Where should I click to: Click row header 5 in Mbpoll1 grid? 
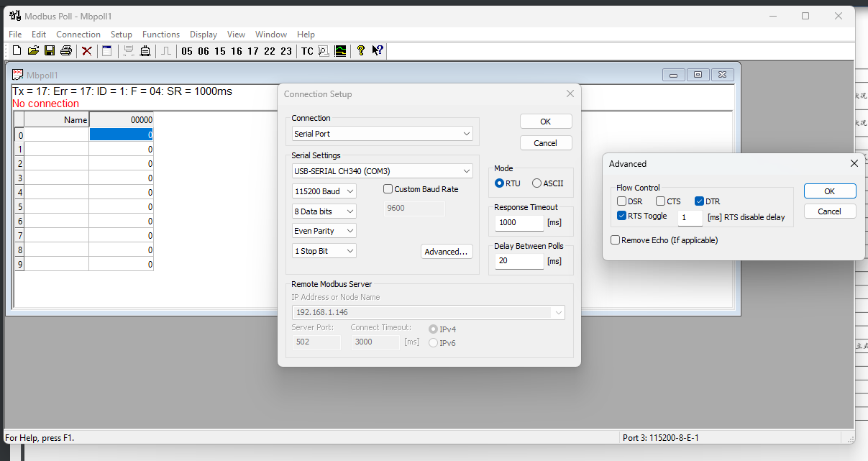pos(20,206)
